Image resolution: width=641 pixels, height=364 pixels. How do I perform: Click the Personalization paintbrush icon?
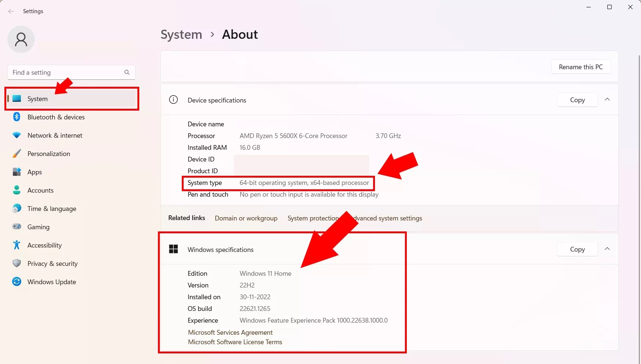coord(16,153)
